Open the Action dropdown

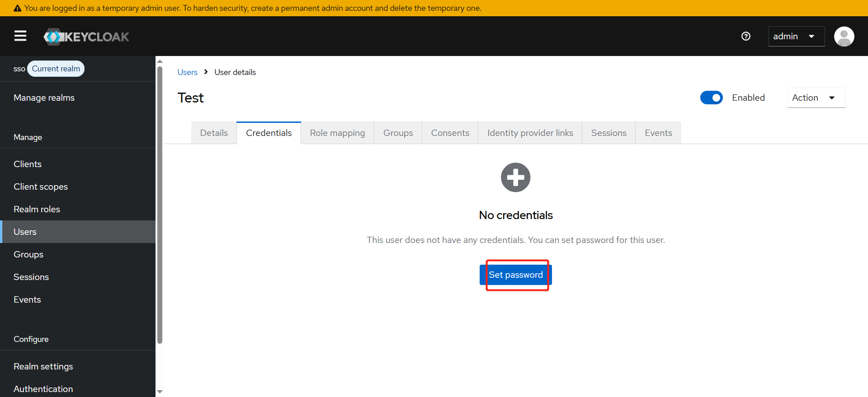coord(816,98)
